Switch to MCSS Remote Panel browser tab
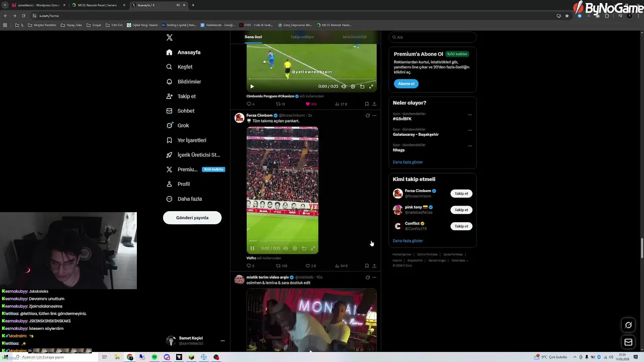Viewport: 644px width, 362px height. click(99, 5)
